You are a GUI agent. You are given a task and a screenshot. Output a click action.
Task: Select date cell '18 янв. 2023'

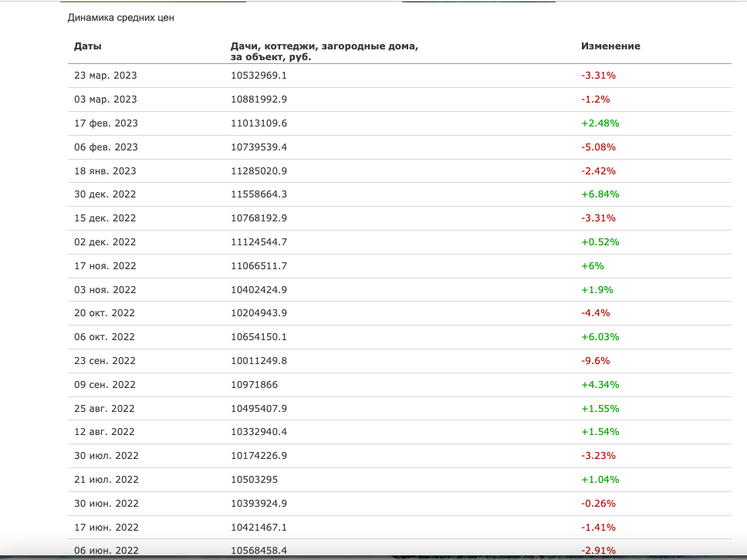tap(105, 170)
